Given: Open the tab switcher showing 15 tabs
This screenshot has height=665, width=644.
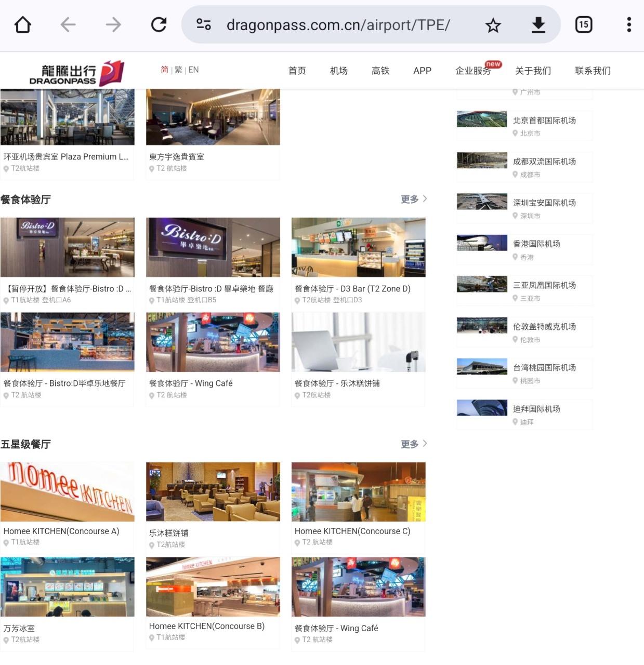Looking at the screenshot, I should [584, 25].
